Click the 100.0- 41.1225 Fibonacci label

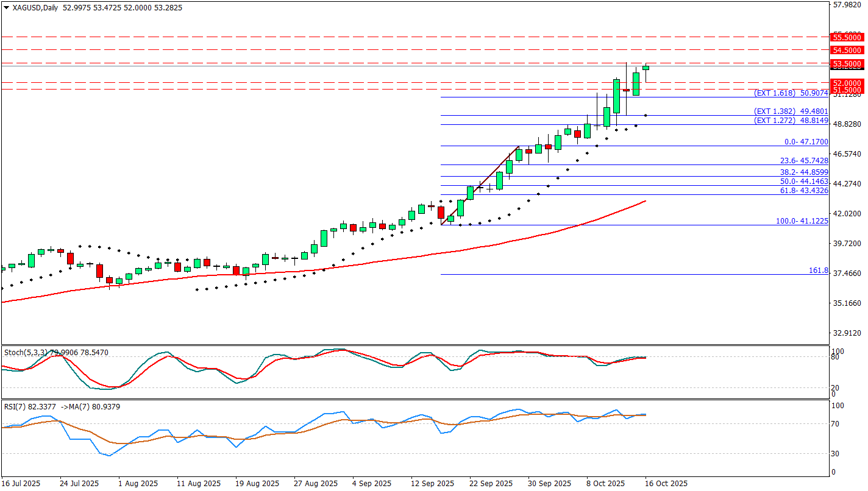pos(802,221)
